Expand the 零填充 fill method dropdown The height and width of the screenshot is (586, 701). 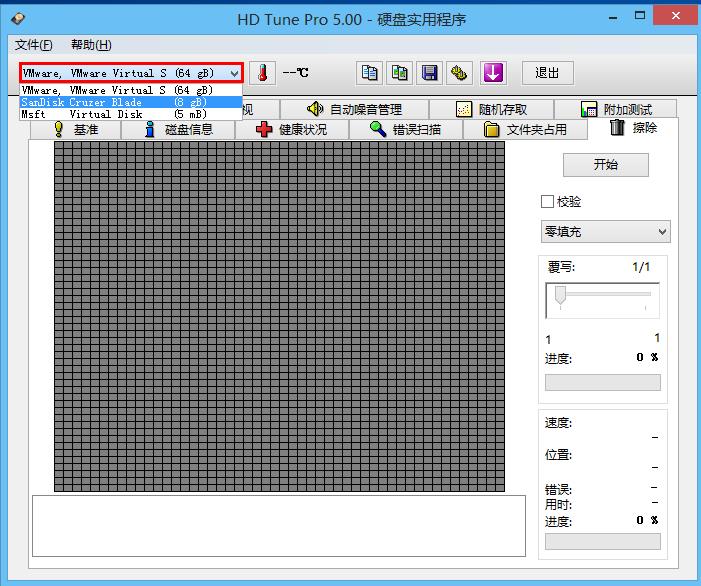(x=606, y=232)
